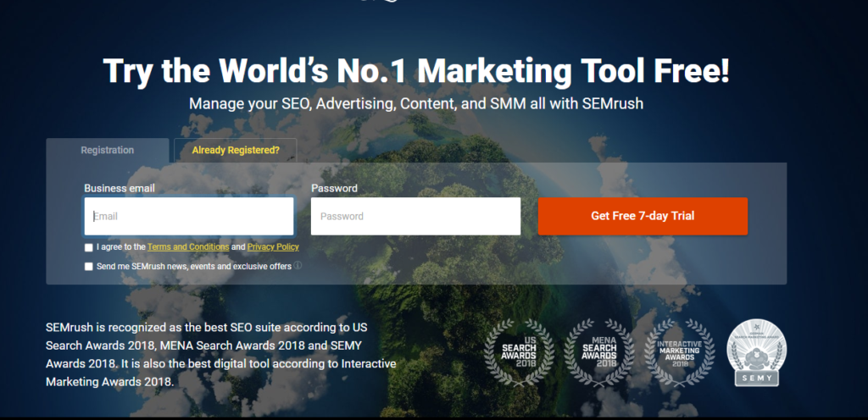Click the Interactive Marketing Awards 2018 badge
Screen dimensions: 868x420
pyautogui.click(x=679, y=352)
